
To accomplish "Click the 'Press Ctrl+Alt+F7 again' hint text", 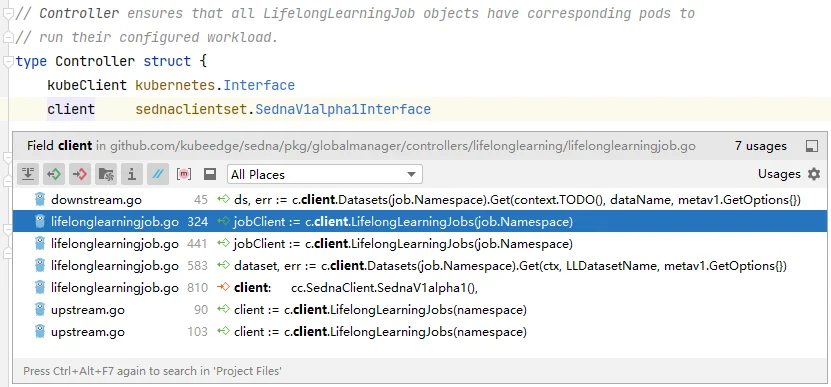I will 152,371.
